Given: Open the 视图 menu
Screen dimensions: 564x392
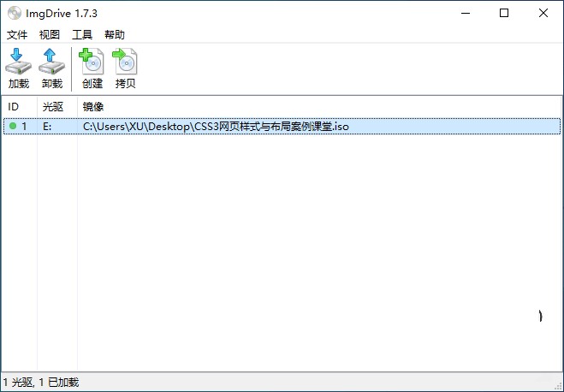Looking at the screenshot, I should tap(50, 35).
